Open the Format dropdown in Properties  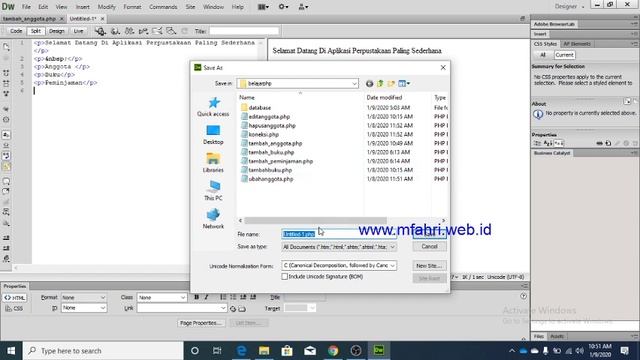(84, 298)
